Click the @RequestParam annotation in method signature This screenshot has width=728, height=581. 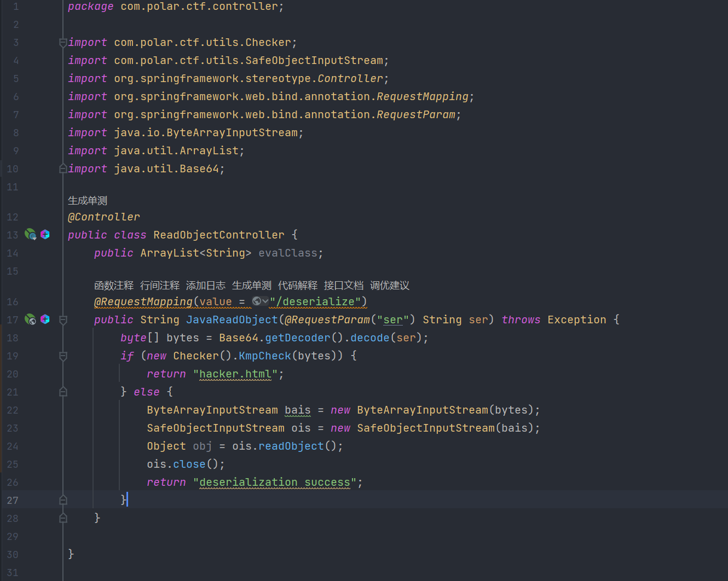click(327, 319)
